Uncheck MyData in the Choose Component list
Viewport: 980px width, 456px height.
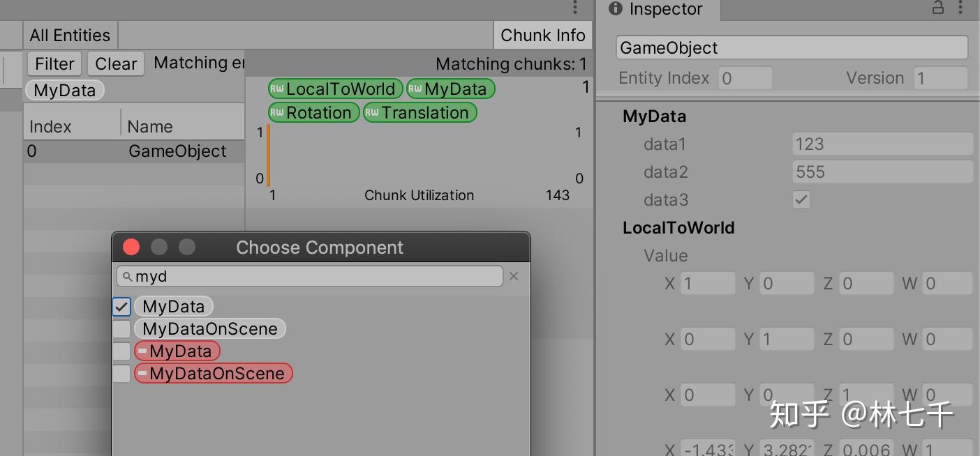(121, 306)
